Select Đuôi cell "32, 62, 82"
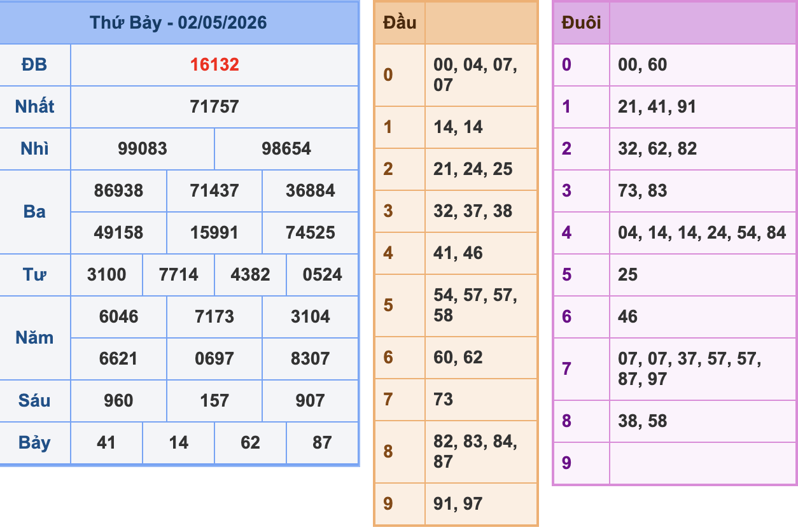This screenshot has height=532, width=798. point(703,149)
